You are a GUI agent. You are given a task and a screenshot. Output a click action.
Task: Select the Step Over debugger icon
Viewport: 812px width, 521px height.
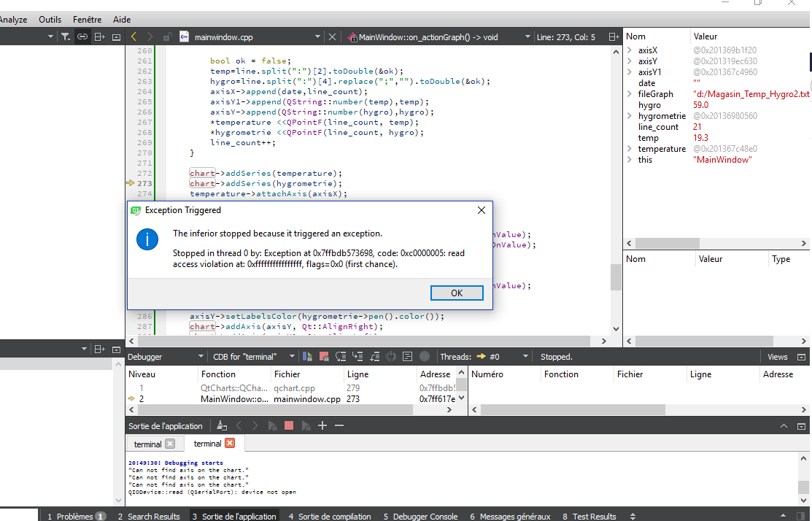pyautogui.click(x=340, y=356)
